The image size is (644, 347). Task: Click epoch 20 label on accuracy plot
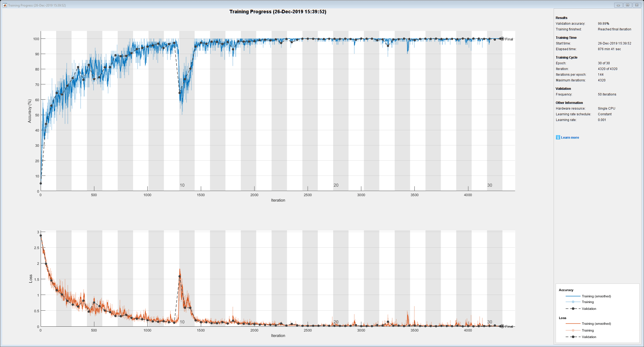coord(336,185)
